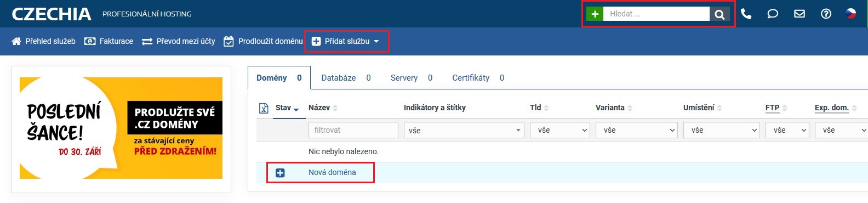Click the Excel export icon in table
Screen dimensions: 868x203
click(x=264, y=108)
